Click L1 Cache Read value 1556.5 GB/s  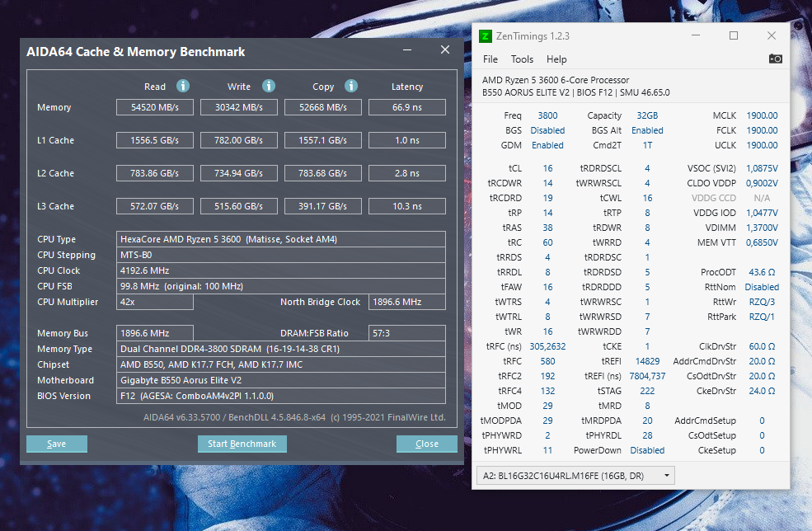[155, 140]
